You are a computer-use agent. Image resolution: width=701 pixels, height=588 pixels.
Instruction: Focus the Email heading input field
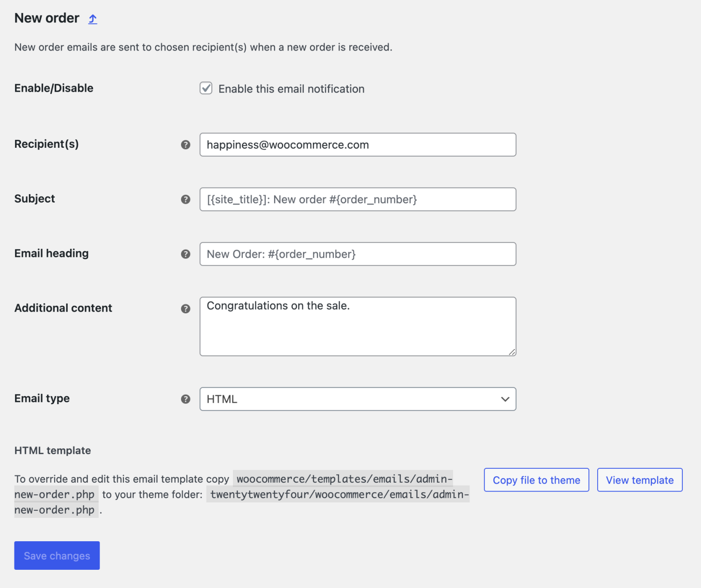tap(358, 254)
